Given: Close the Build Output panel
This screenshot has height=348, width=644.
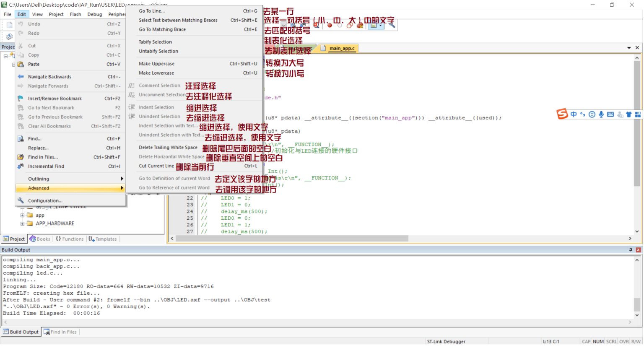Looking at the screenshot, I should (639, 250).
